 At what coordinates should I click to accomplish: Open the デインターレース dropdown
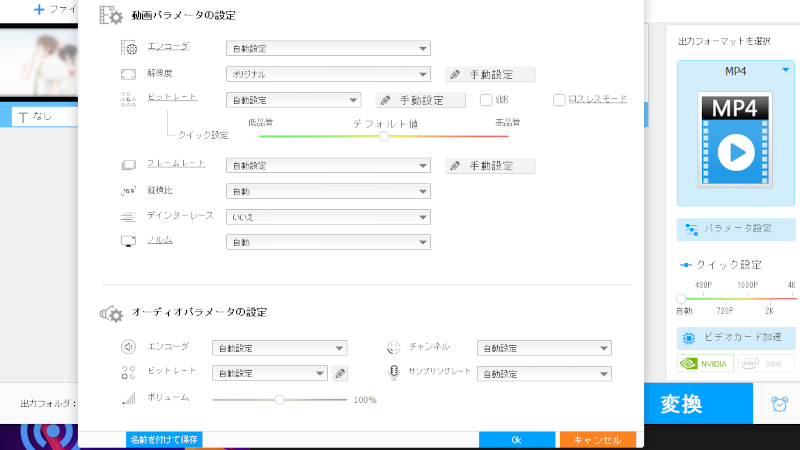(x=328, y=217)
